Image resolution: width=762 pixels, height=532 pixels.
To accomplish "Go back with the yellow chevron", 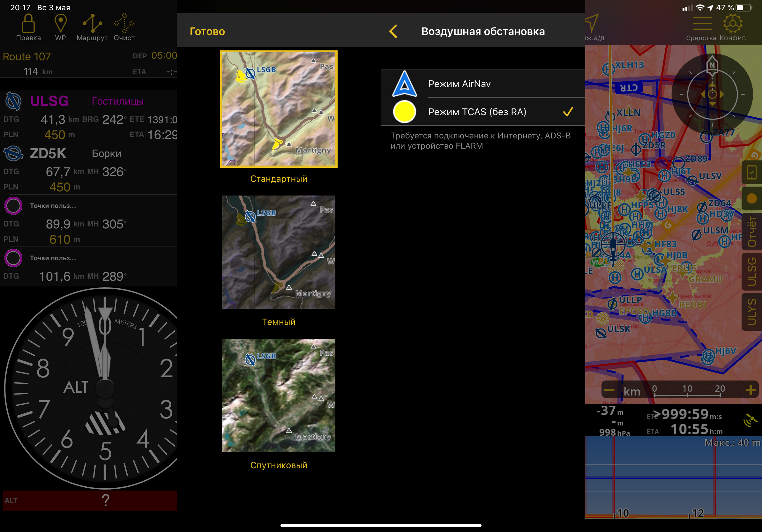I will pos(394,32).
